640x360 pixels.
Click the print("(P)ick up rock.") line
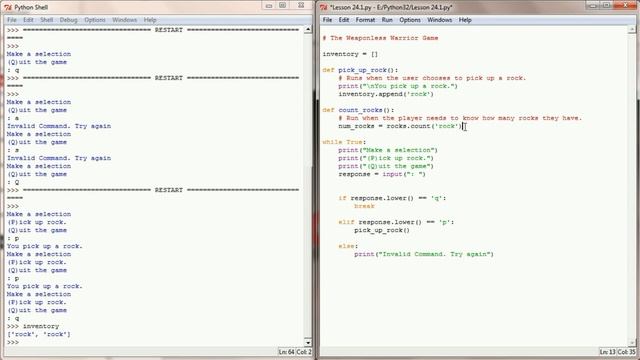[386, 158]
